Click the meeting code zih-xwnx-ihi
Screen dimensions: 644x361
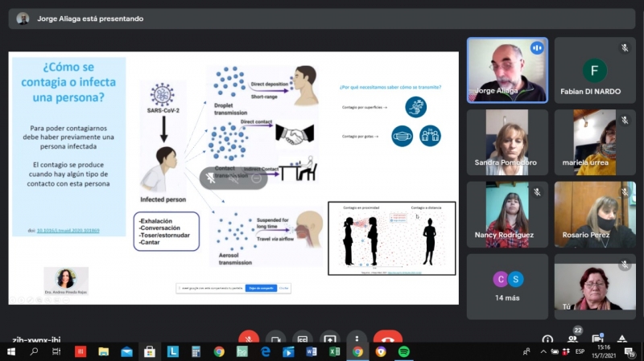coord(36,339)
